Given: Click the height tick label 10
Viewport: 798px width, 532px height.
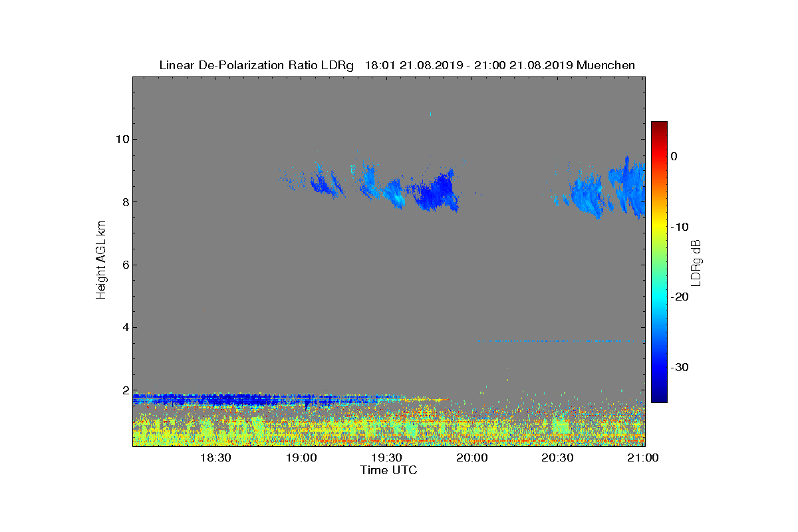Looking at the screenshot, I should (x=122, y=139).
